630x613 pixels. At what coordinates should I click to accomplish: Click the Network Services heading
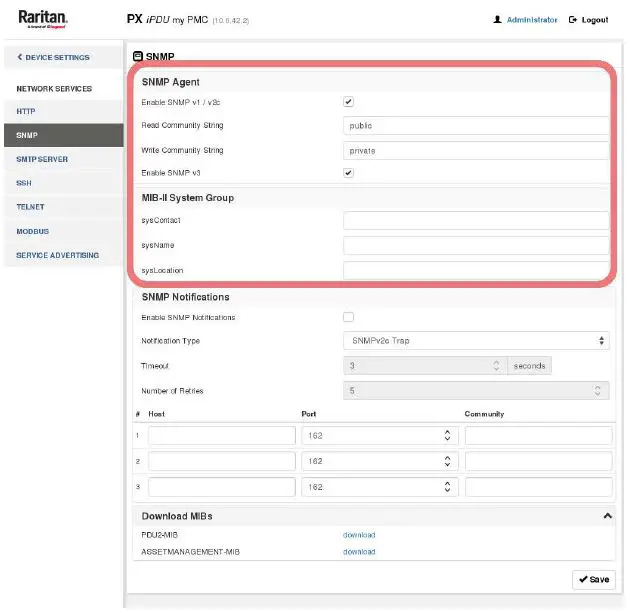pos(54,89)
